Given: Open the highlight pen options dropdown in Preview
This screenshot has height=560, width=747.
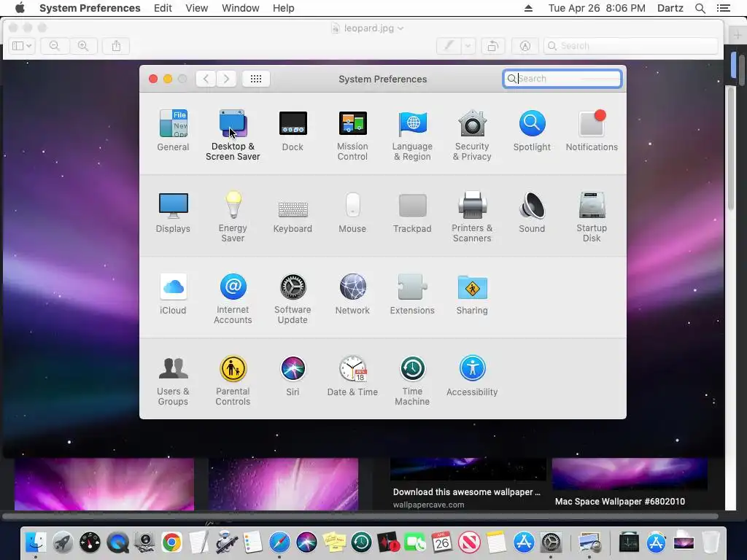Looking at the screenshot, I should pos(468,46).
